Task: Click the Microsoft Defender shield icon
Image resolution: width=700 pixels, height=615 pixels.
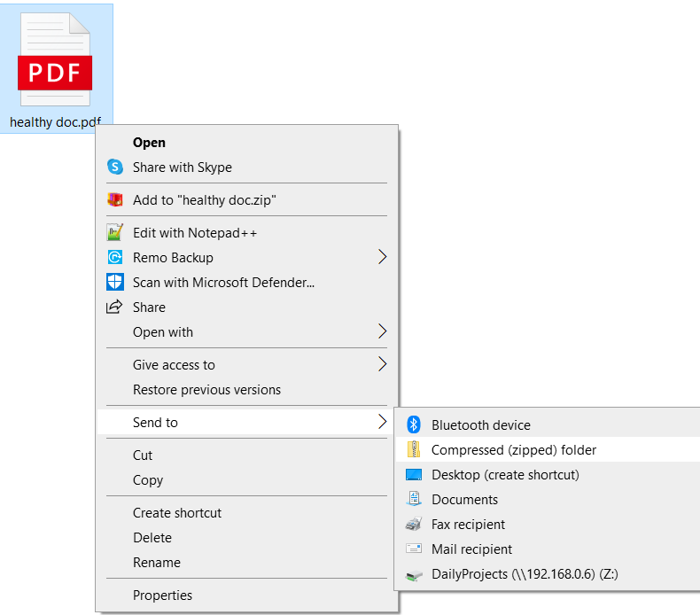Action: [x=115, y=283]
